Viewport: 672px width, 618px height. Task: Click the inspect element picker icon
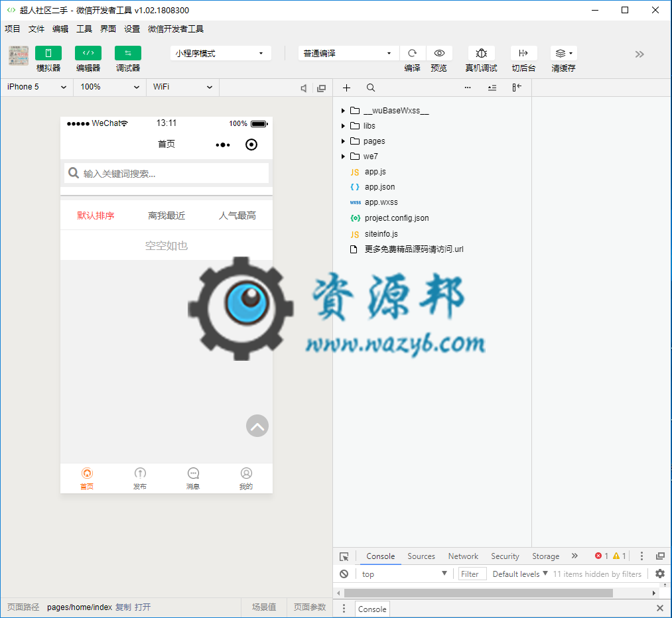click(344, 556)
